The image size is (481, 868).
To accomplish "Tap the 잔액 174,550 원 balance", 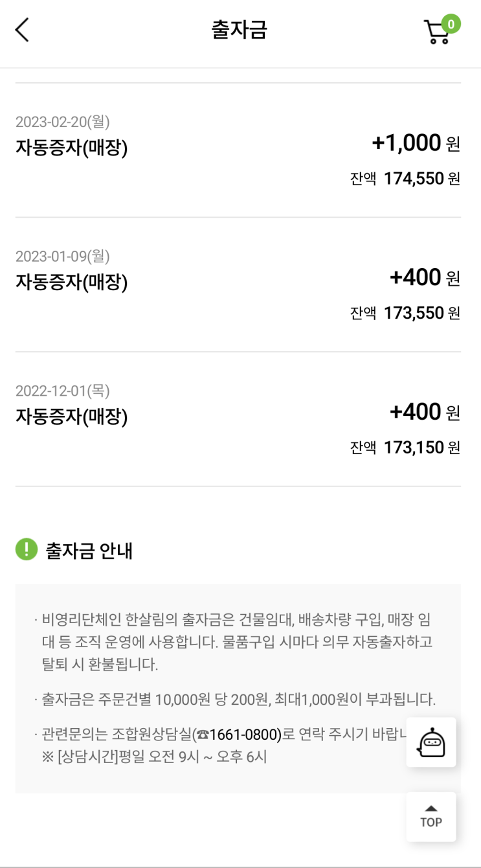I will [x=405, y=179].
